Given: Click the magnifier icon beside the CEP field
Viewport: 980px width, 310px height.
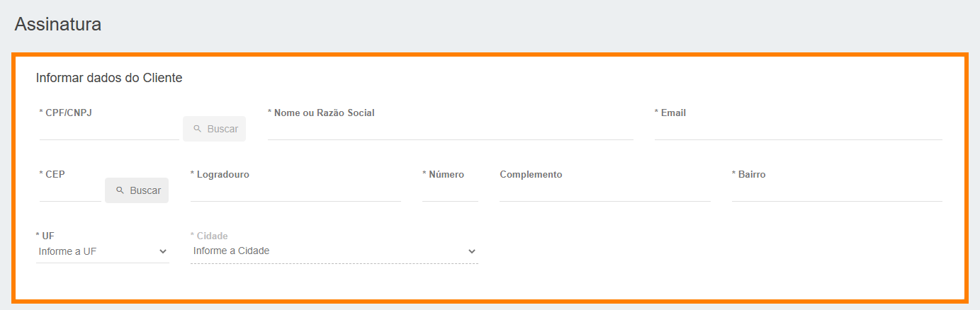Looking at the screenshot, I should coord(120,191).
